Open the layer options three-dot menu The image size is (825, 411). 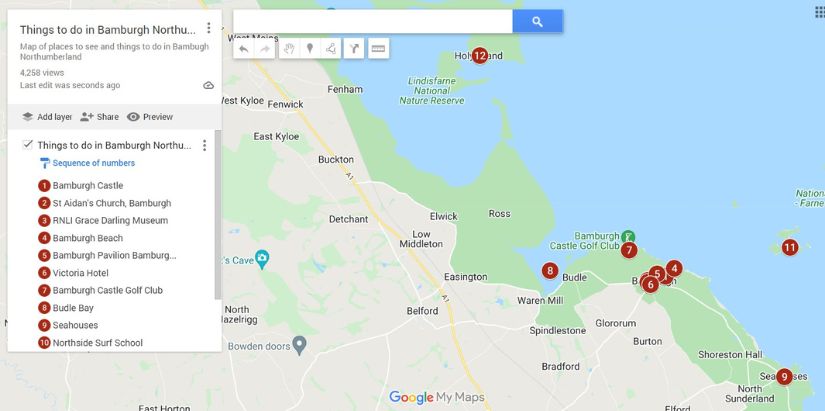(205, 145)
